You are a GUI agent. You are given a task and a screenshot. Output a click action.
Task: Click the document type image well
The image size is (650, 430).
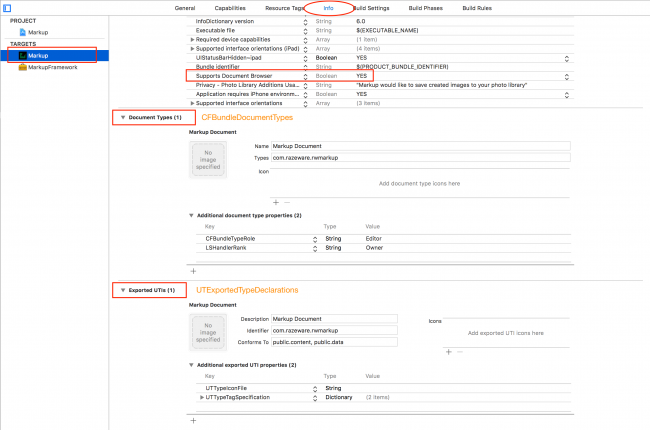pyautogui.click(x=209, y=158)
